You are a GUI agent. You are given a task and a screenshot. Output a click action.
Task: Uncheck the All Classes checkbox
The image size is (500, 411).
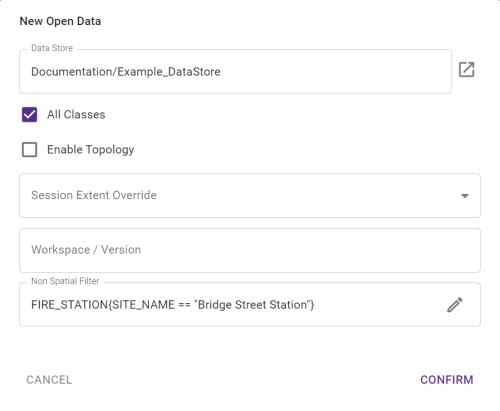pyautogui.click(x=29, y=115)
